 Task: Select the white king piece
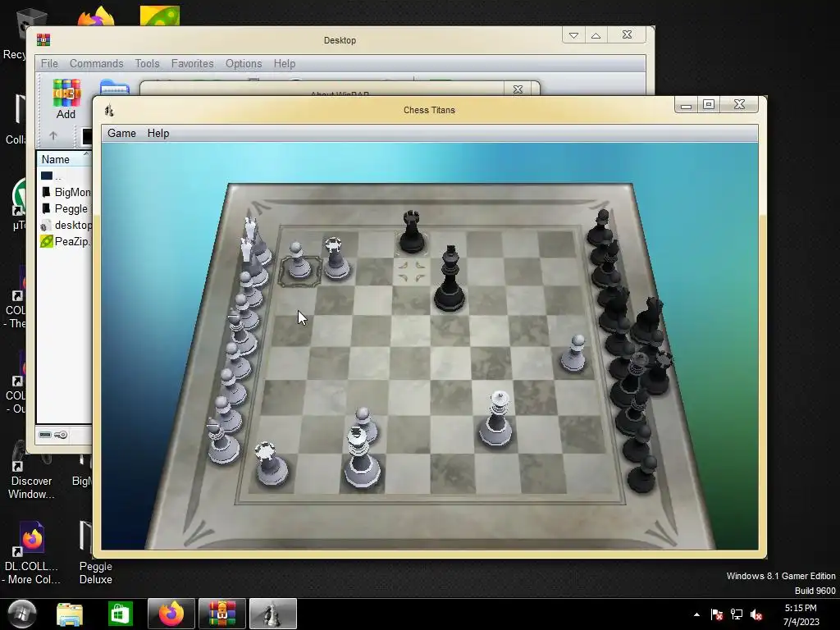362,456
